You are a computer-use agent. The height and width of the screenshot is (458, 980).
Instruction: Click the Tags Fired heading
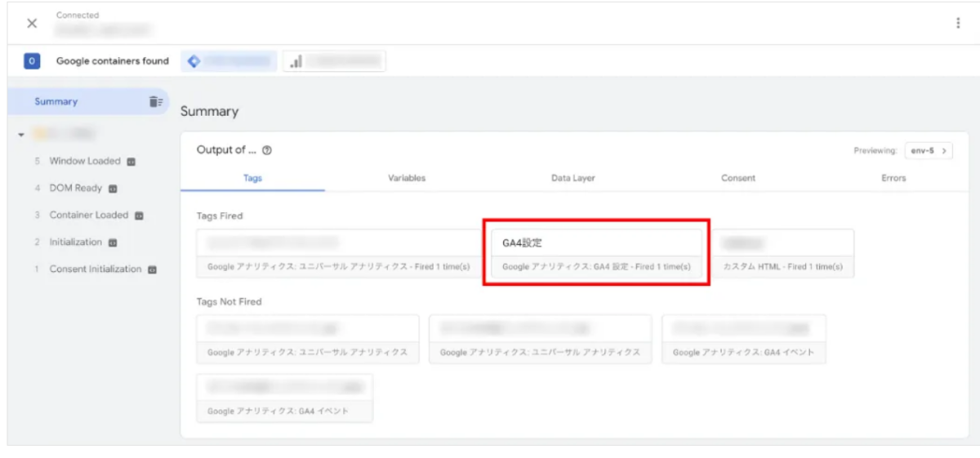pyautogui.click(x=220, y=216)
